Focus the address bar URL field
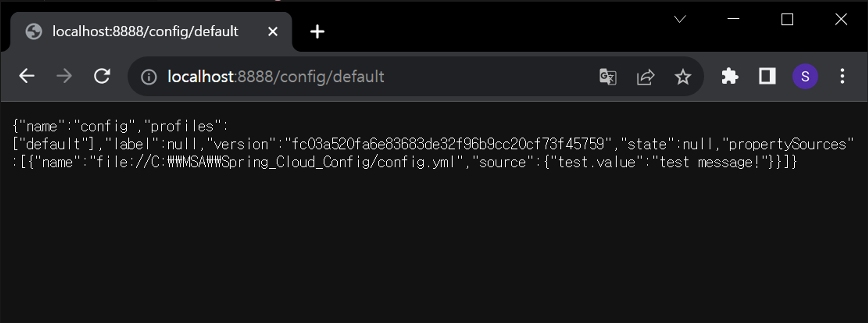Screen dimensions: 868x323 347,77
